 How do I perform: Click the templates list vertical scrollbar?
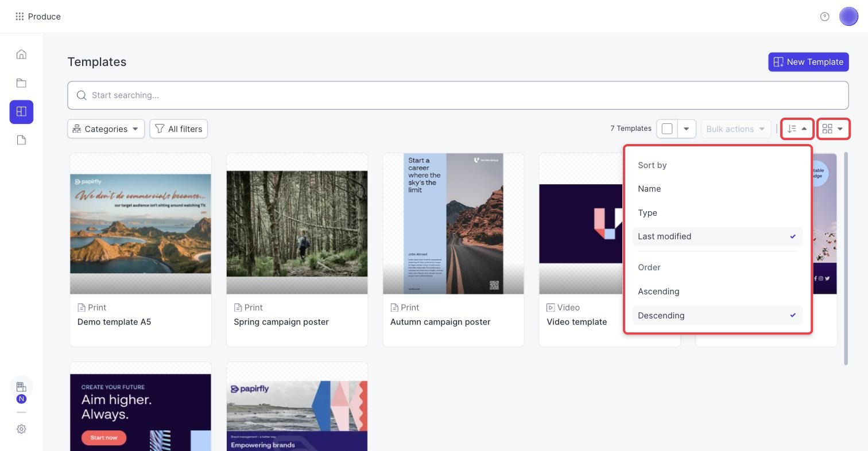(x=846, y=258)
